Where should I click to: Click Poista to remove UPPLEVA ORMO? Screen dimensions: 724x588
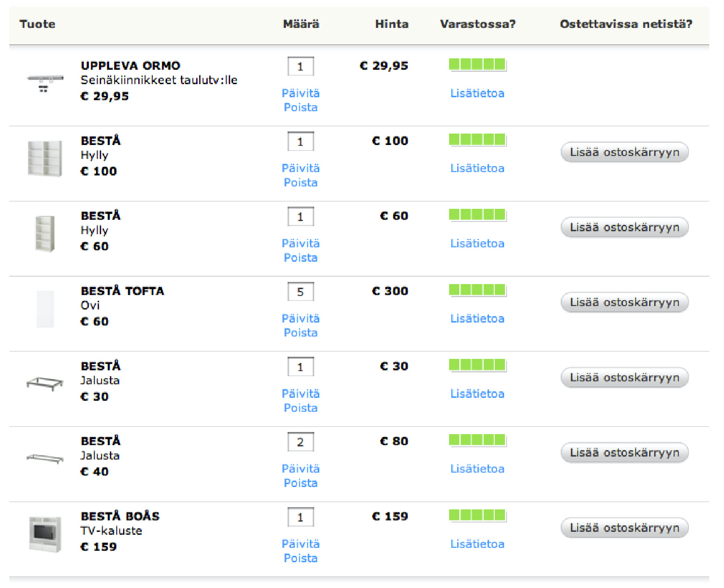[x=301, y=107]
